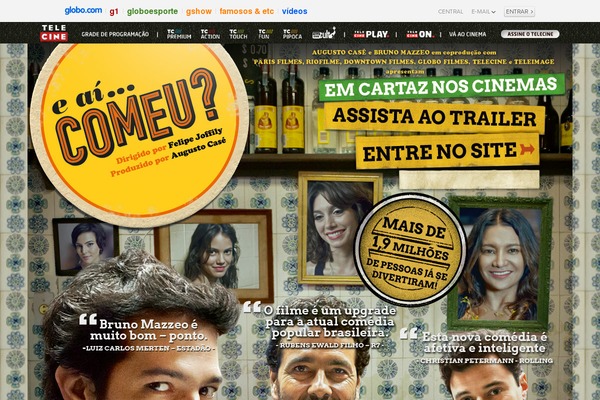Click wooden-framed portrait of dark-haired woman
Image resolution: width=600 pixels, height=400 pixels.
click(x=214, y=256)
